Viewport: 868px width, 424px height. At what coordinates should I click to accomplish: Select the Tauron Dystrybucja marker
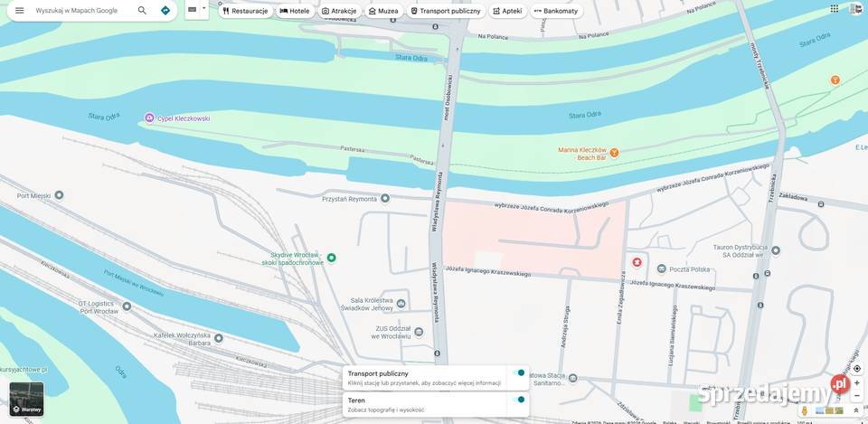776,250
